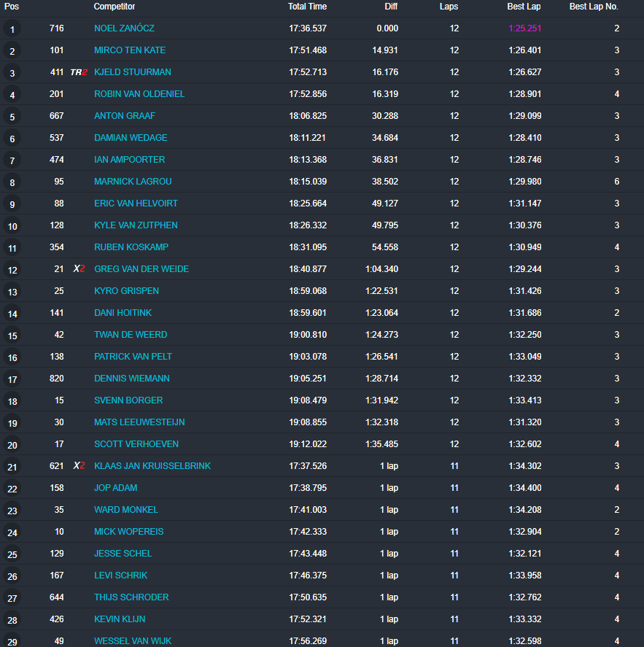Open competitor Noel Zanócz's details
Viewport: 644px width, 647px height.
pos(124,28)
